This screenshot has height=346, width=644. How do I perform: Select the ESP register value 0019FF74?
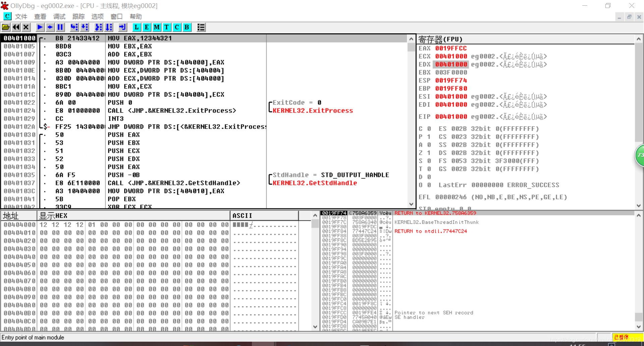pyautogui.click(x=451, y=80)
